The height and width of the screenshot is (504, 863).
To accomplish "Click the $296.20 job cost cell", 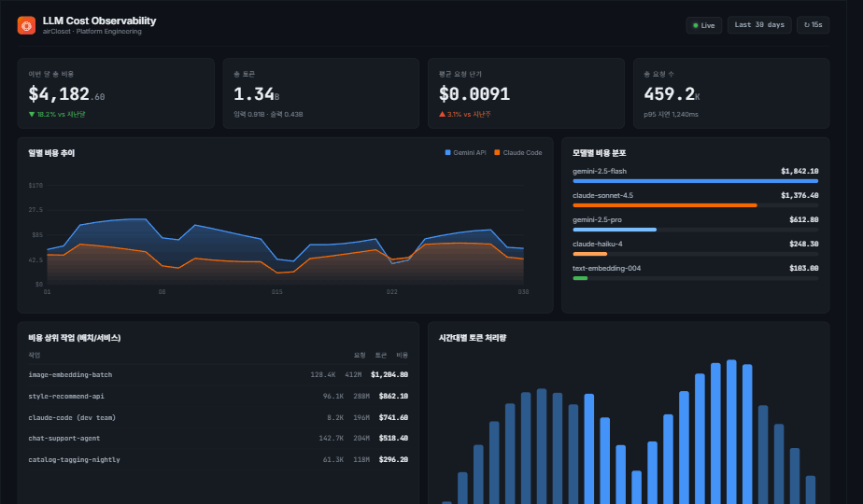I will pos(393,459).
